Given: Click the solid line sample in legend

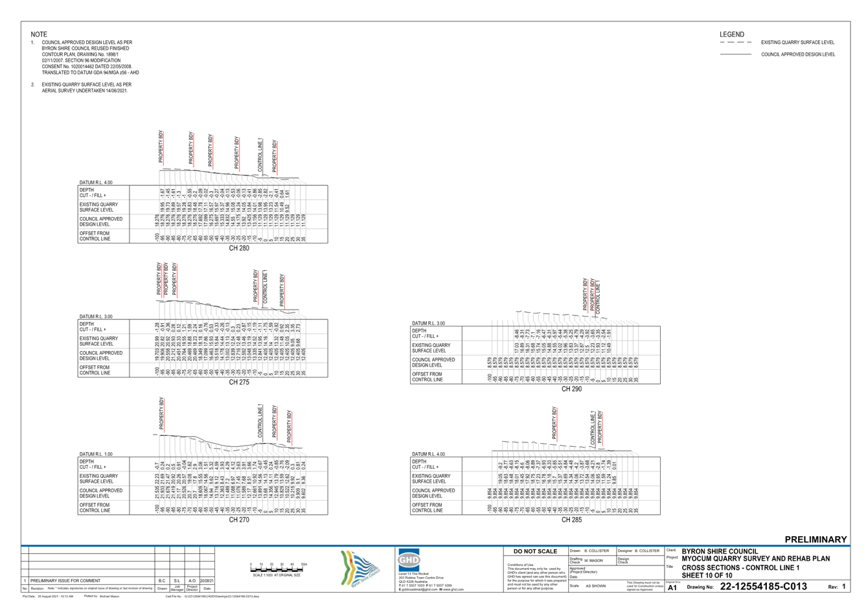Looking at the screenshot, I should (736, 55).
